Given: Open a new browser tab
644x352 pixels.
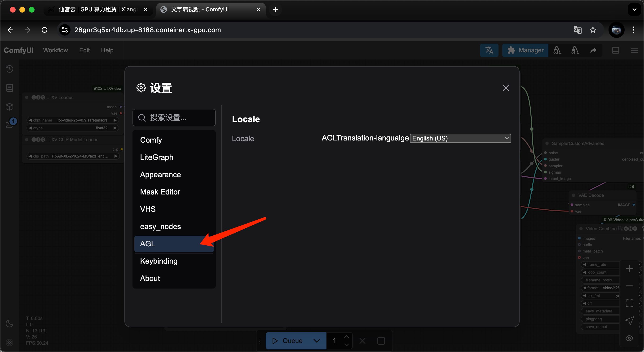Looking at the screenshot, I should (x=275, y=9).
